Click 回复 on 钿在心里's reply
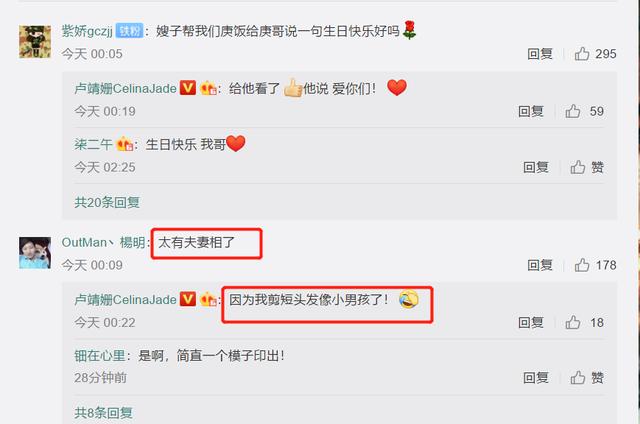This screenshot has height=424, width=640. (536, 377)
